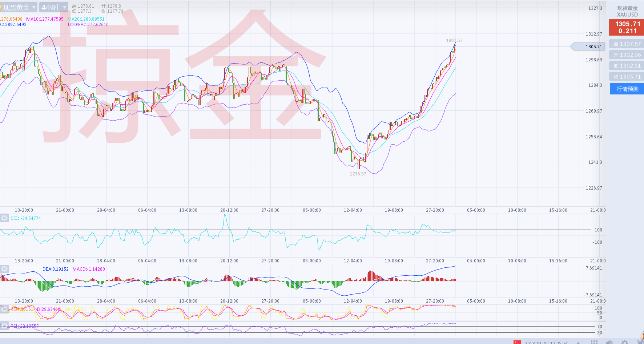Screen dimensions: 644x344
Task: Select the 高 1307.57 high price tab
Action: point(627,44)
